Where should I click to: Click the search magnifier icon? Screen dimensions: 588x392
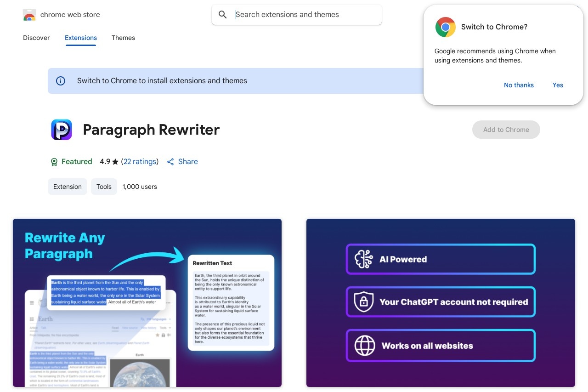point(223,15)
